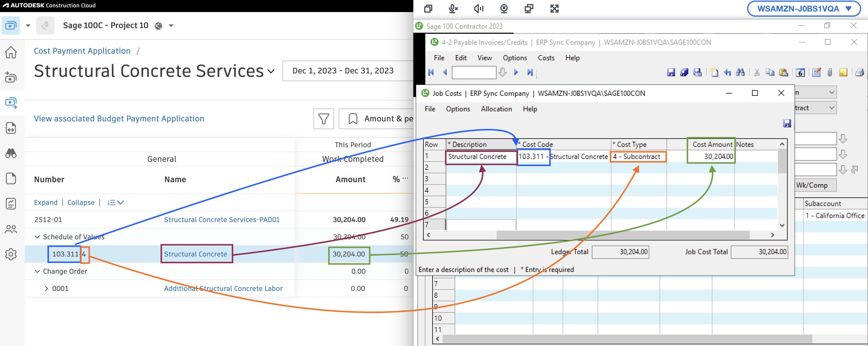Expand change order row 0001
This screenshot has width=868, height=346.
(46, 288)
